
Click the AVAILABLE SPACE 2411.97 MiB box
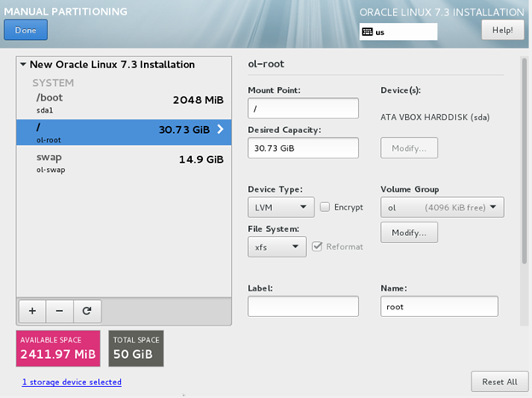click(x=58, y=349)
